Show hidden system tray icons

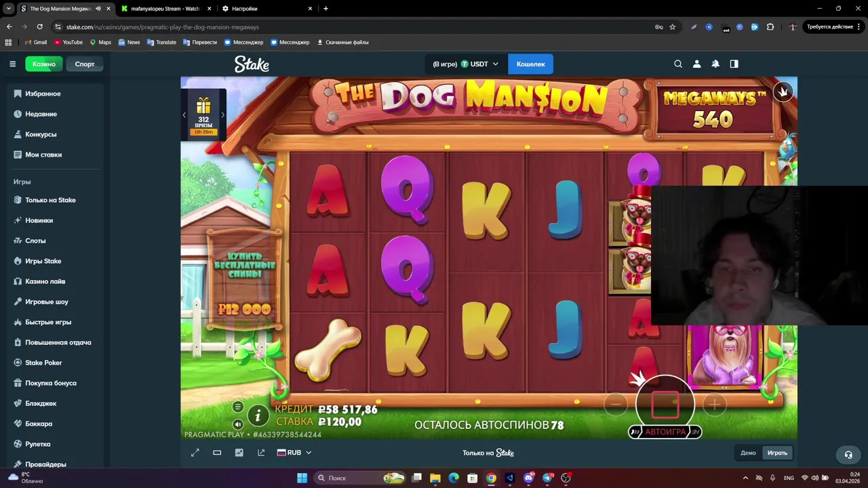746,478
